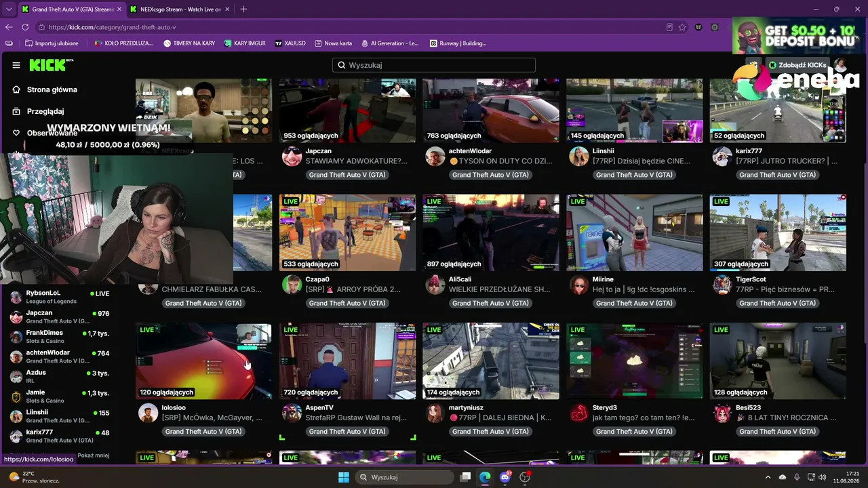This screenshot has width=868, height=488.
Task: Click Ali5cali avatar icon
Action: (x=435, y=285)
